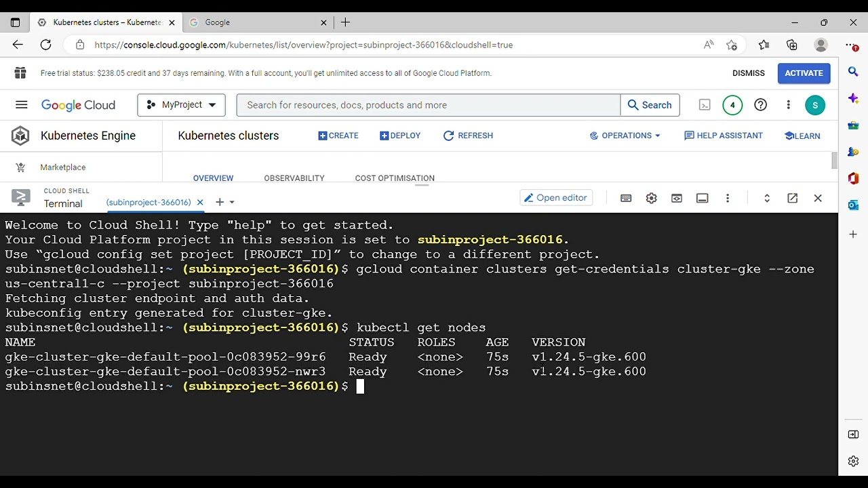
Task: Switch to the COST OPTIMISATION tab
Action: (395, 178)
